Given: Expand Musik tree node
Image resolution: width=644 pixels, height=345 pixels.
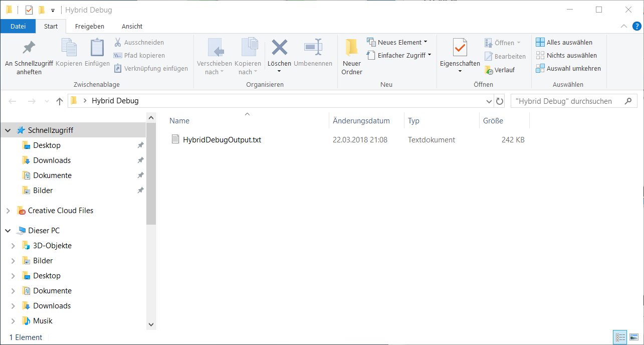Looking at the screenshot, I should click(x=14, y=321).
